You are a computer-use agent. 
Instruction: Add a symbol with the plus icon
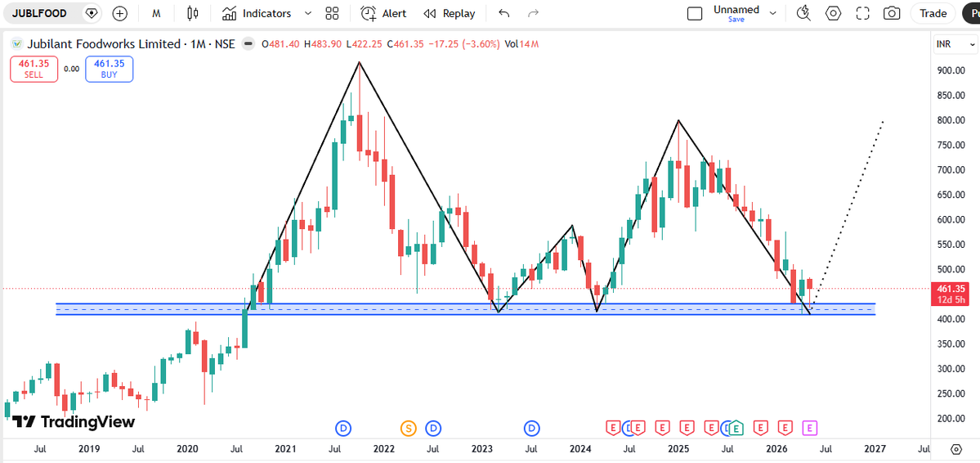(x=119, y=13)
